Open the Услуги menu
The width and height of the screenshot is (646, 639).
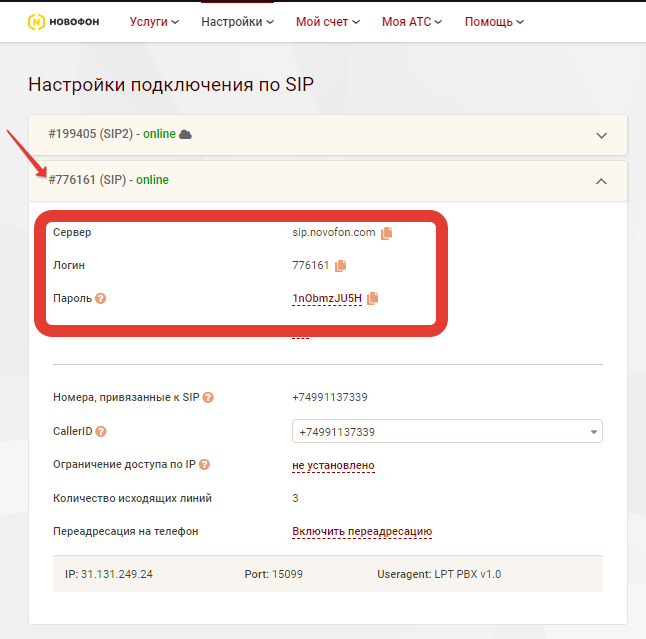tap(154, 22)
